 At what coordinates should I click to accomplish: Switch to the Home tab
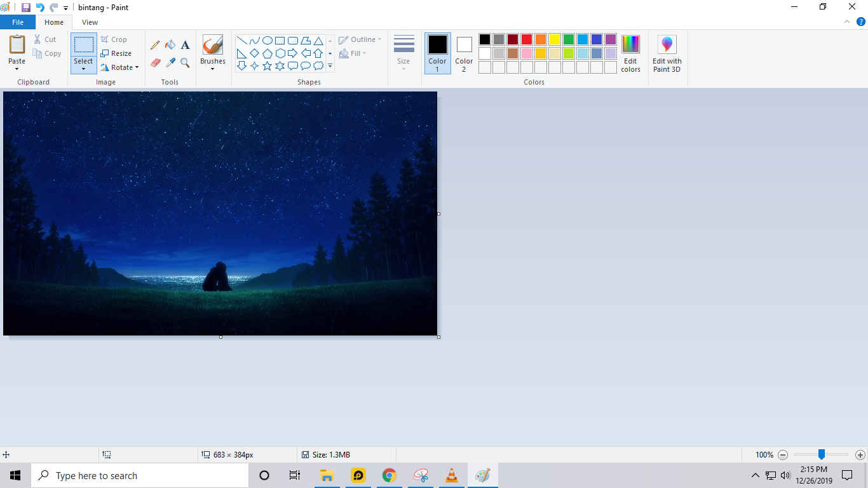pyautogui.click(x=54, y=22)
